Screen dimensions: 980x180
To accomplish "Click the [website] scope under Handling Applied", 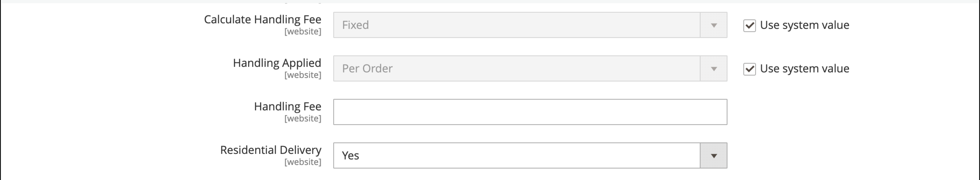I will coord(303,75).
